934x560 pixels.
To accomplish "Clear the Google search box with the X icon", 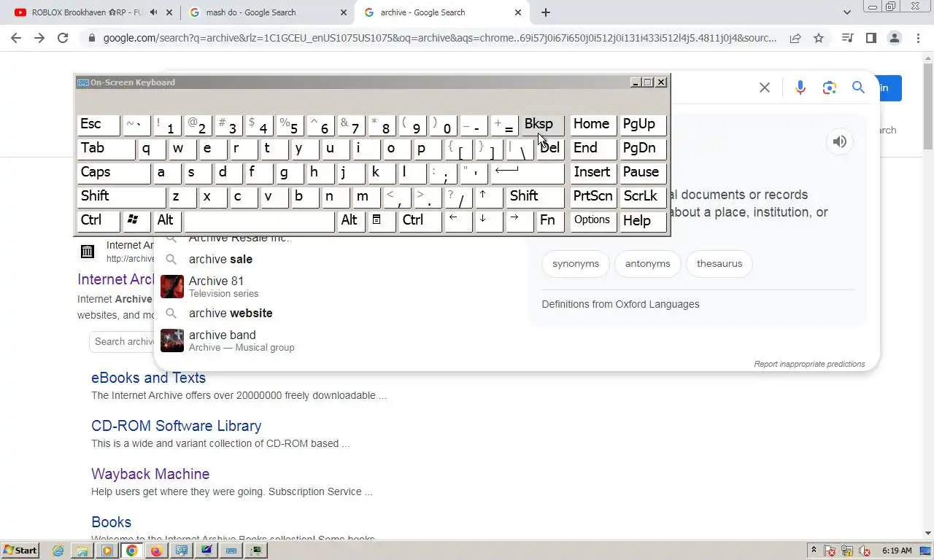I will pos(765,87).
